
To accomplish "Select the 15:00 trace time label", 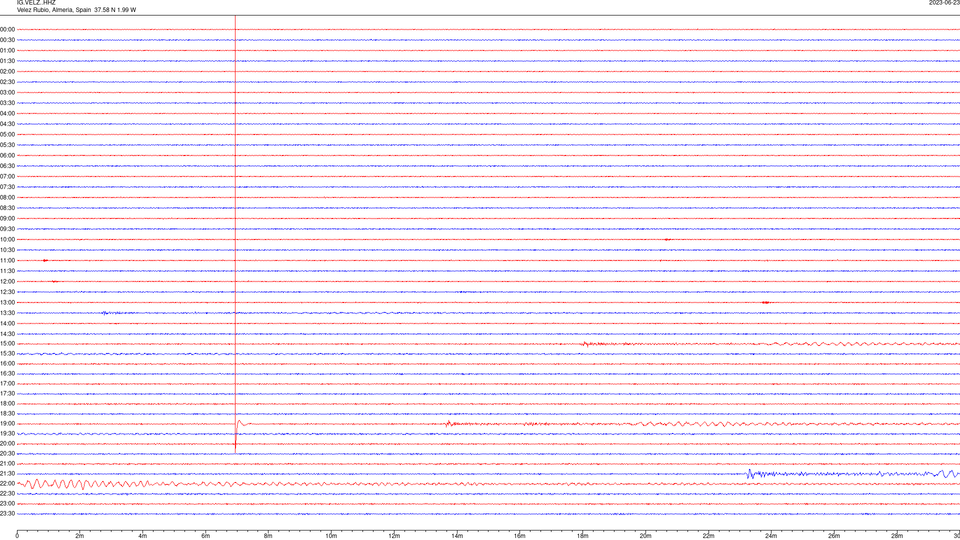I will pos(7,343).
